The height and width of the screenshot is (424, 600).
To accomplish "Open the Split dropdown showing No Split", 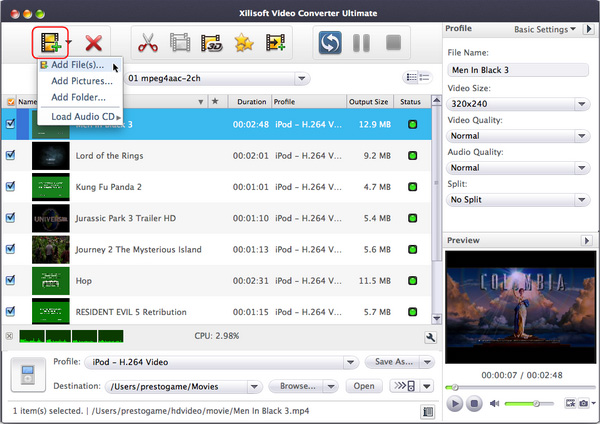I will pos(518,199).
